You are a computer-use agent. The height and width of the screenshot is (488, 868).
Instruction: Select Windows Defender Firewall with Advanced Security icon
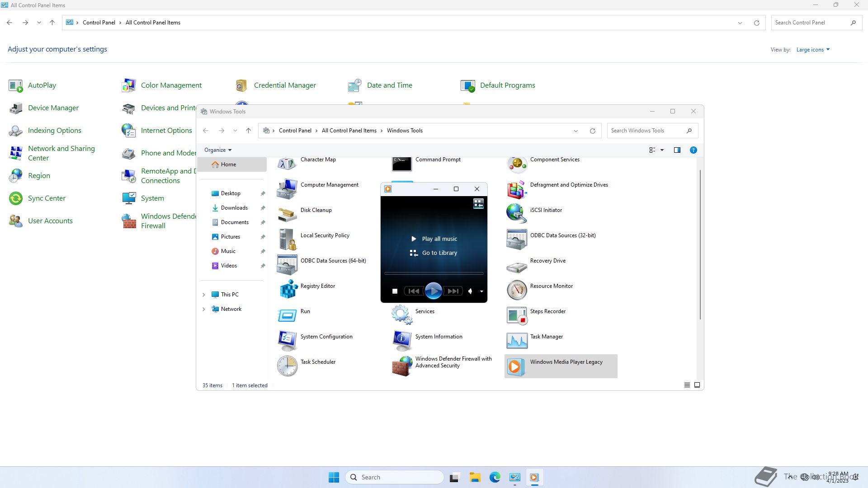click(401, 366)
